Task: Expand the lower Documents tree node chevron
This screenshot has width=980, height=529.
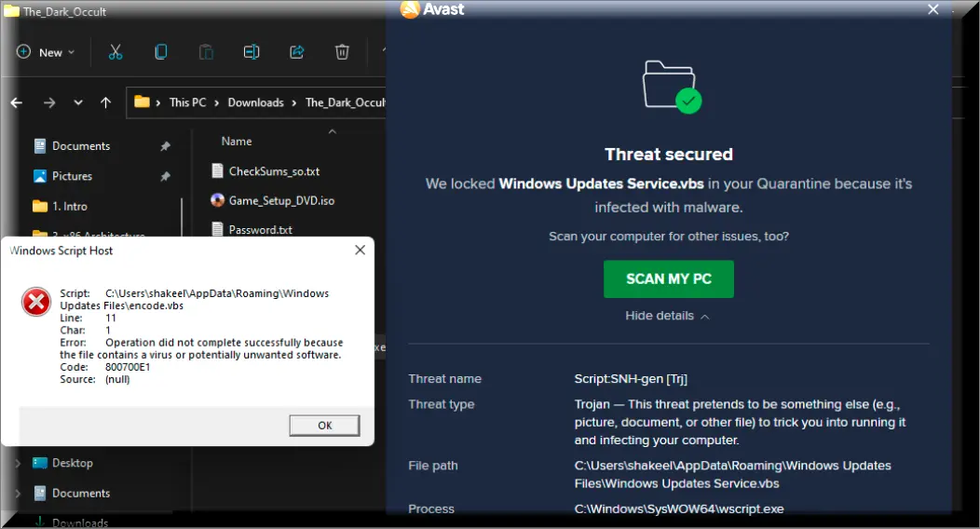Action: [x=18, y=494]
